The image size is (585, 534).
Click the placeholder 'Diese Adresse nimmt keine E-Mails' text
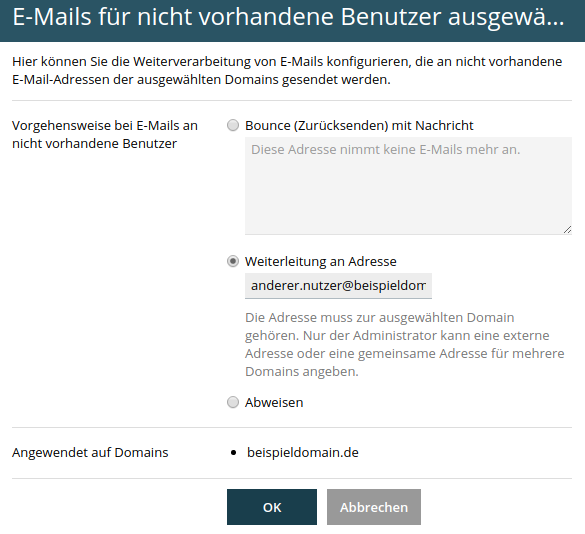pyautogui.click(x=385, y=150)
